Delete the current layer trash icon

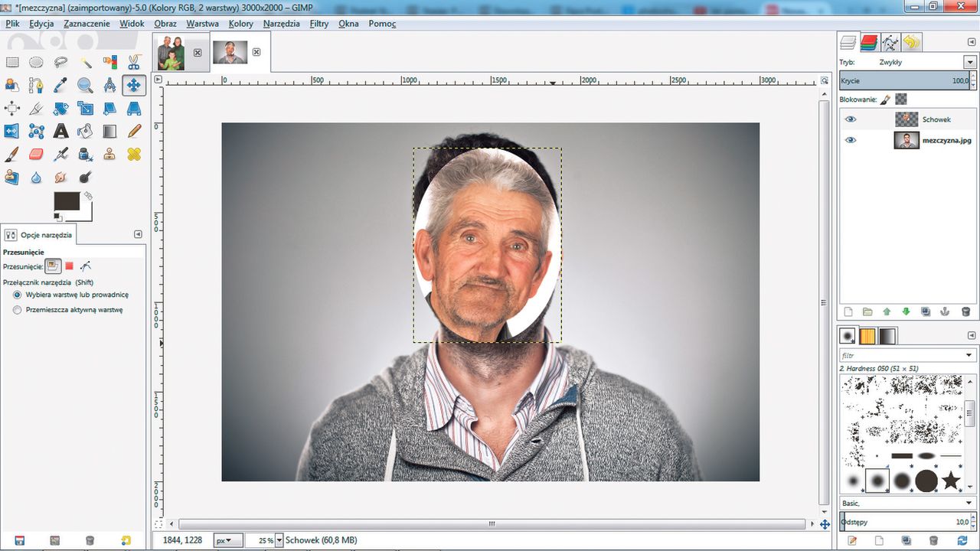click(965, 311)
